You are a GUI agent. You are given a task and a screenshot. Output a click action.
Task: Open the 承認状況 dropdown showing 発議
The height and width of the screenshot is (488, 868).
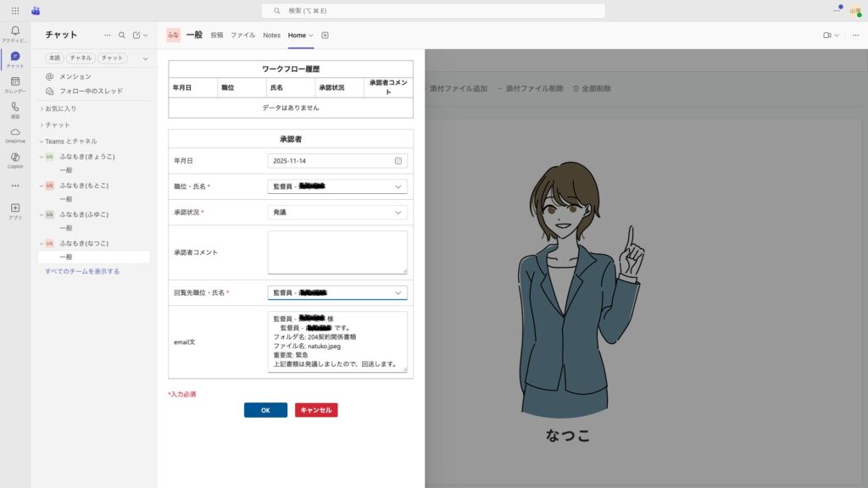(x=337, y=213)
